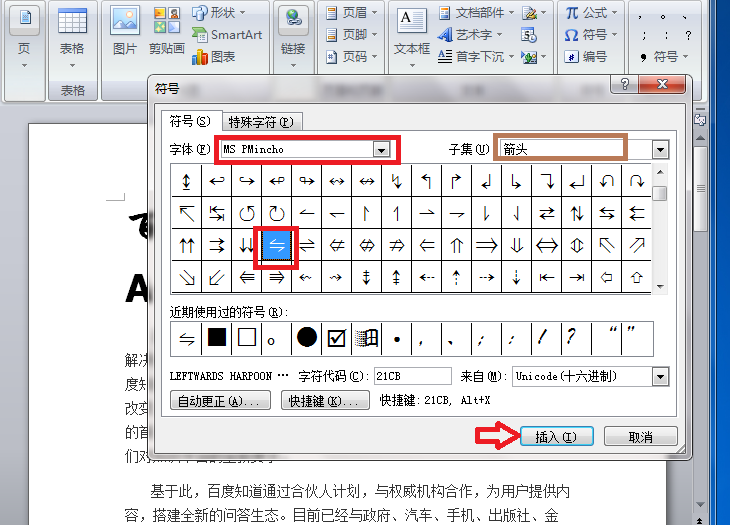
Task: Switch to the 特殊字符 tab
Action: pos(261,122)
